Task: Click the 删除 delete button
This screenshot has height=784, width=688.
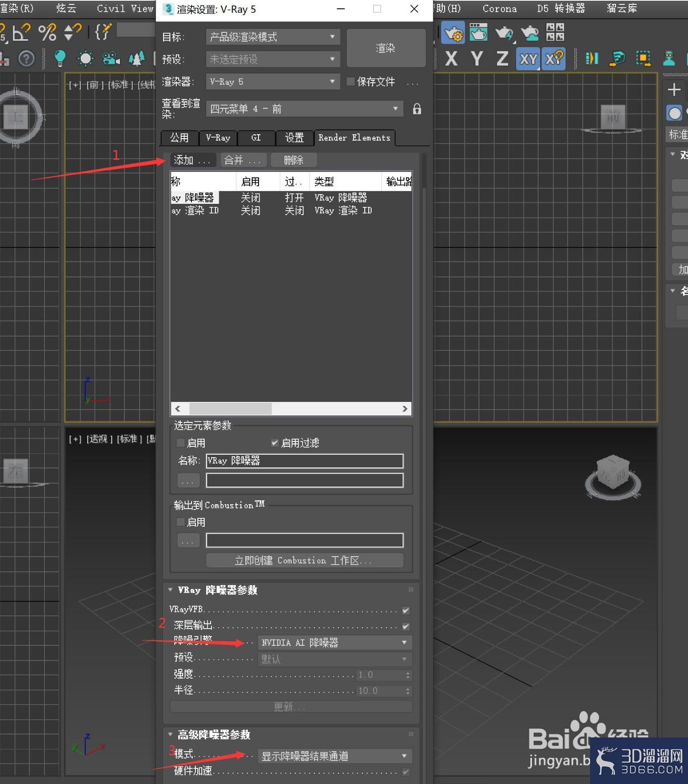Action: (x=294, y=160)
